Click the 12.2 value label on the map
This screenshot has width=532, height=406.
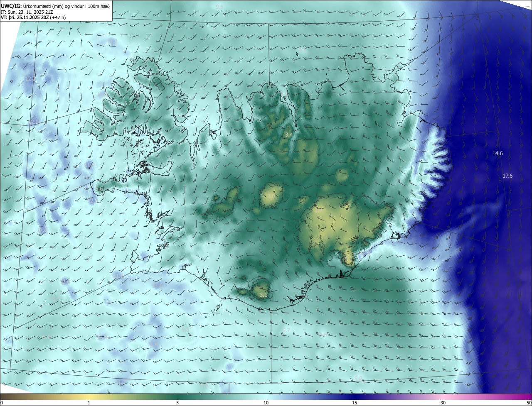pyautogui.click(x=30, y=78)
